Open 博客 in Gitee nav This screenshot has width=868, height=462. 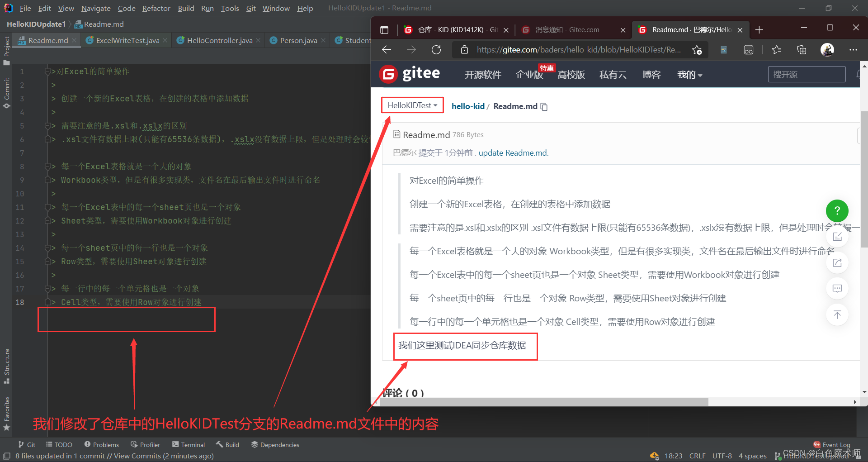[x=651, y=75]
